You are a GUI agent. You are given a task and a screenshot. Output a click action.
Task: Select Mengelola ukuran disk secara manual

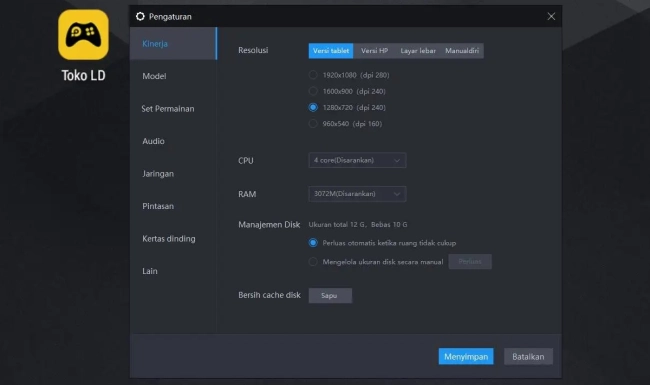pos(313,262)
